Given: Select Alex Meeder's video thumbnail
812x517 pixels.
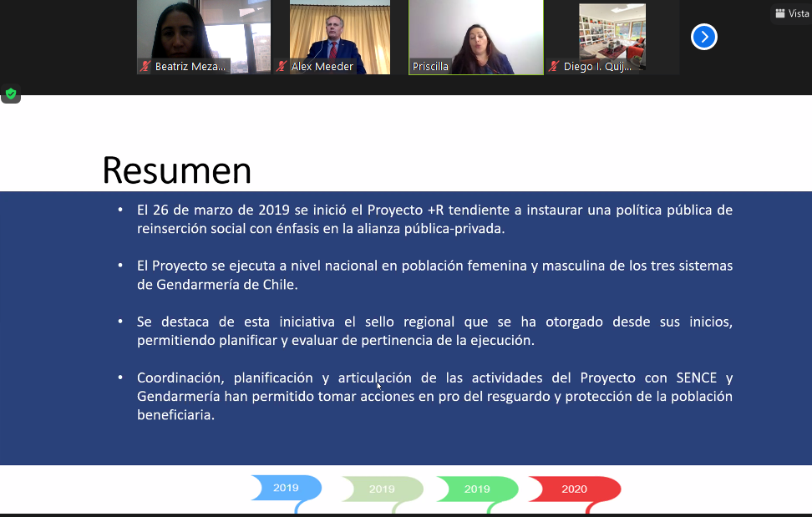Looking at the screenshot, I should pyautogui.click(x=339, y=32).
